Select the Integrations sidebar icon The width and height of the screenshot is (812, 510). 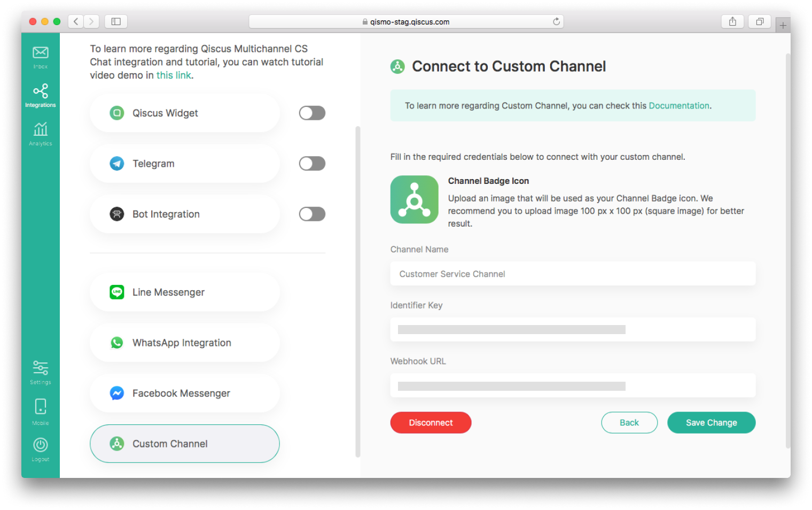pos(41,91)
